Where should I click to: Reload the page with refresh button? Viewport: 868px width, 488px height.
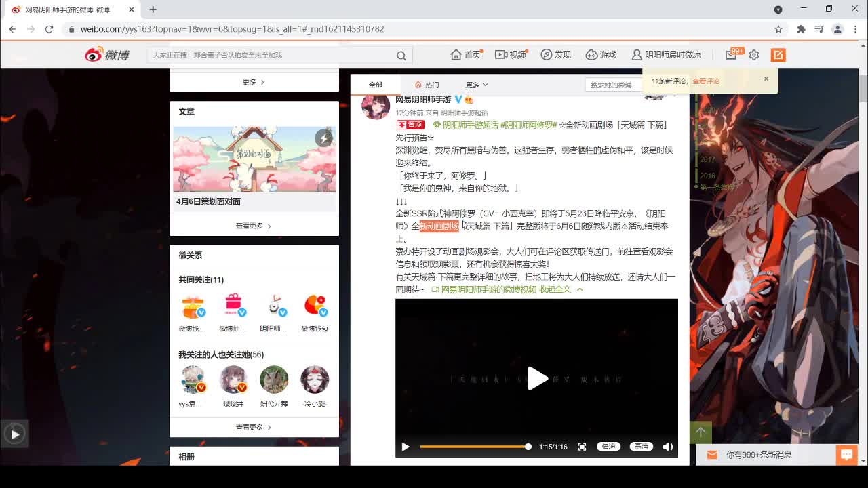click(49, 29)
